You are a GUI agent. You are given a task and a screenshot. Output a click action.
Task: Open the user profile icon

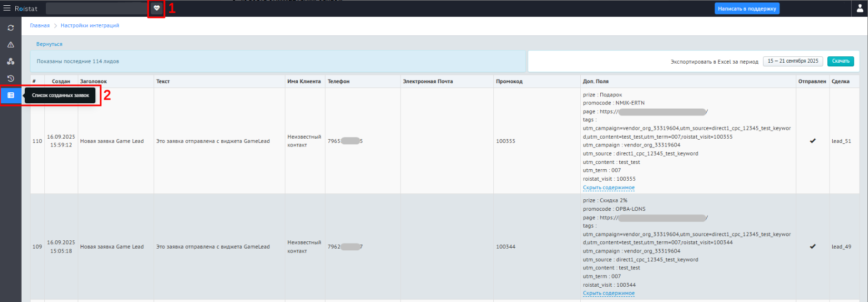click(x=860, y=8)
